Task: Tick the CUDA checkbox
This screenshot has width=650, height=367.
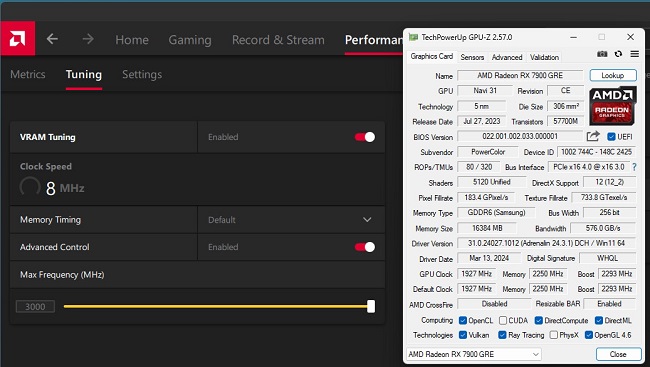Action: point(503,320)
